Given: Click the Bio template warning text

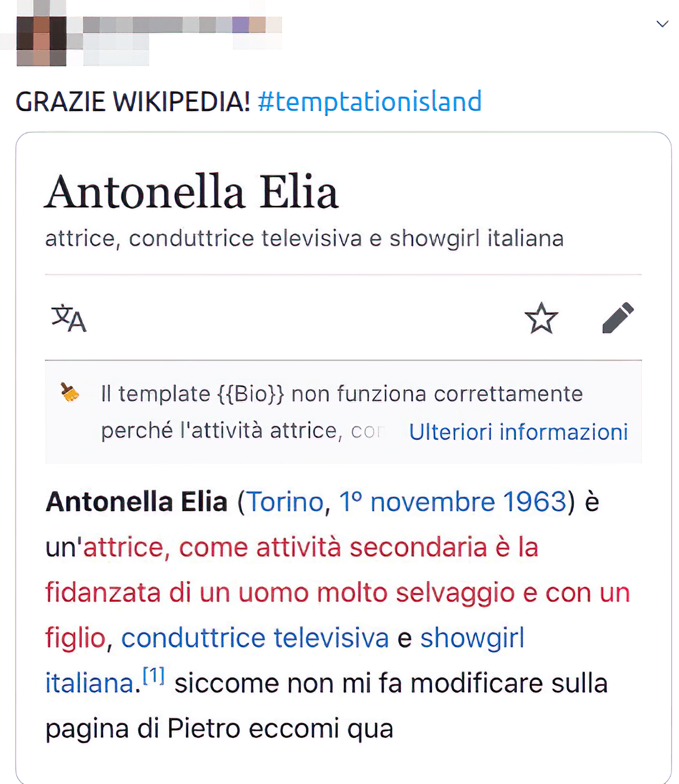Looking at the screenshot, I should 342,394.
